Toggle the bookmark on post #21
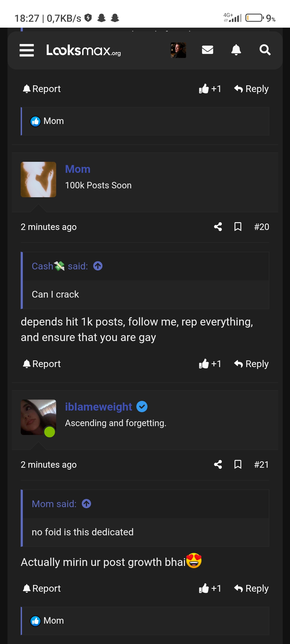Image resolution: width=290 pixels, height=644 pixels. (238, 464)
